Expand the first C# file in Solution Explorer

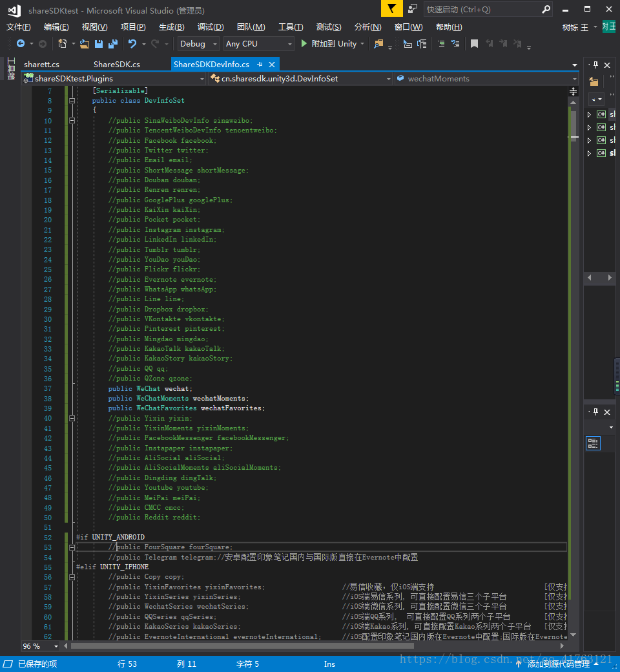(x=589, y=114)
